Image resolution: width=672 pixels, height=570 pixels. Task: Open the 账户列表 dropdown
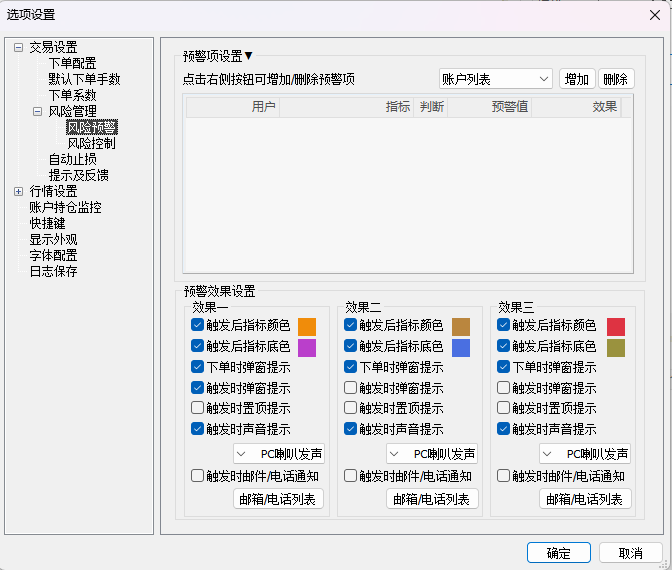[496, 79]
